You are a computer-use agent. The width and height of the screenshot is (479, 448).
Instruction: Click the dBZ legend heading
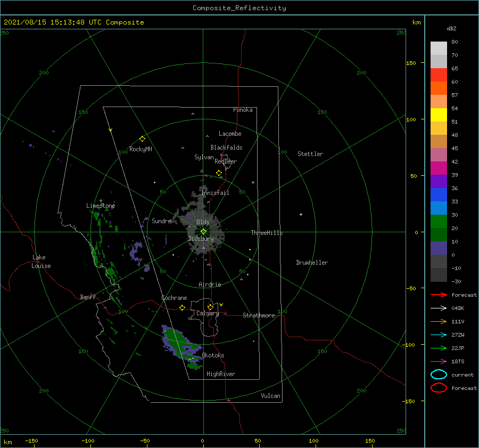tap(451, 28)
